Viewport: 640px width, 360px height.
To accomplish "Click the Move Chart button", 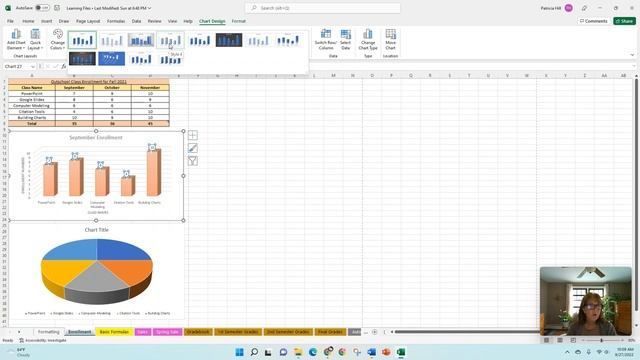I will pyautogui.click(x=390, y=40).
